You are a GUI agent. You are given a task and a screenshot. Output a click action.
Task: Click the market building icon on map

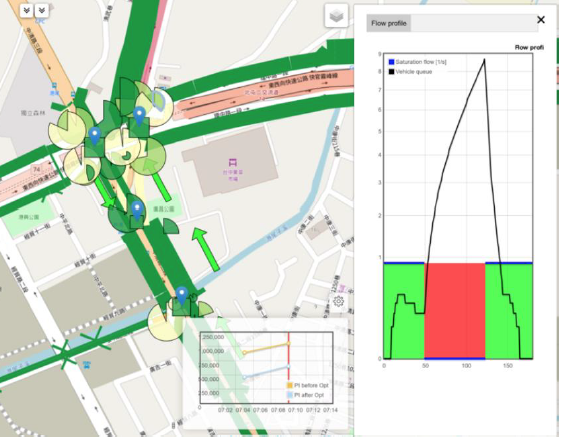click(233, 163)
